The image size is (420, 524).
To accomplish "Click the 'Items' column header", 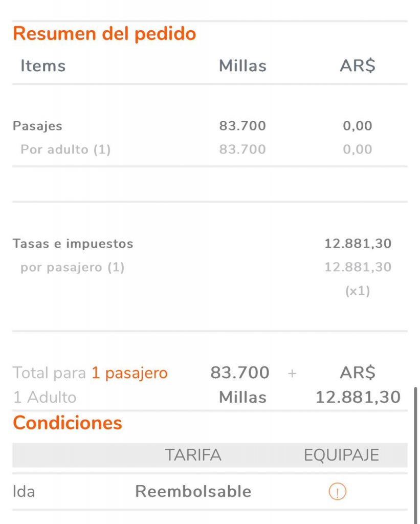I will [x=43, y=66].
